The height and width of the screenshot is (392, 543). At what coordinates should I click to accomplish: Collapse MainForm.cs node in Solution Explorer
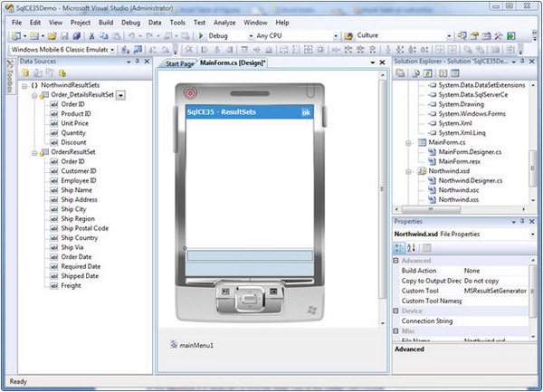coord(408,143)
